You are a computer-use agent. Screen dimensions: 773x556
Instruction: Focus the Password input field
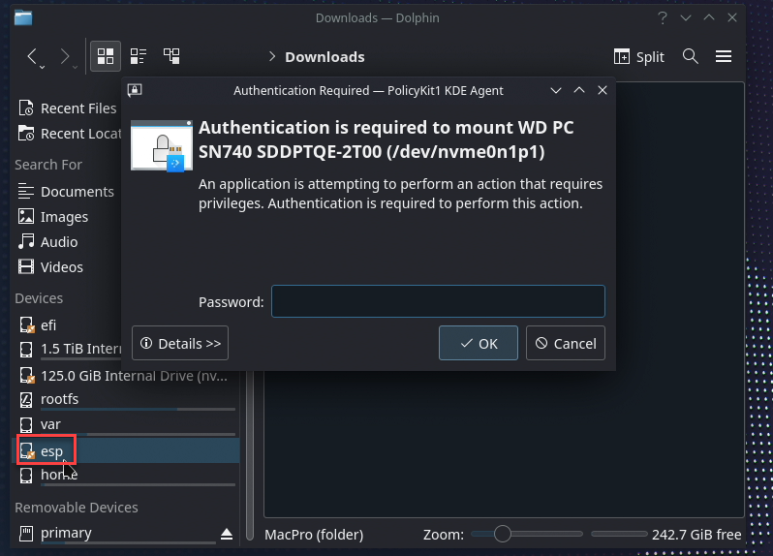tap(438, 301)
